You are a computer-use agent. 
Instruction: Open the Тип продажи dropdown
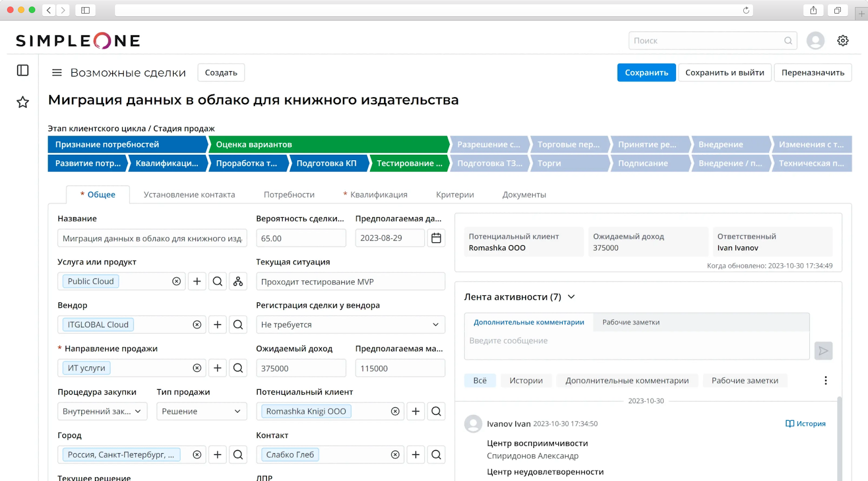click(x=201, y=412)
